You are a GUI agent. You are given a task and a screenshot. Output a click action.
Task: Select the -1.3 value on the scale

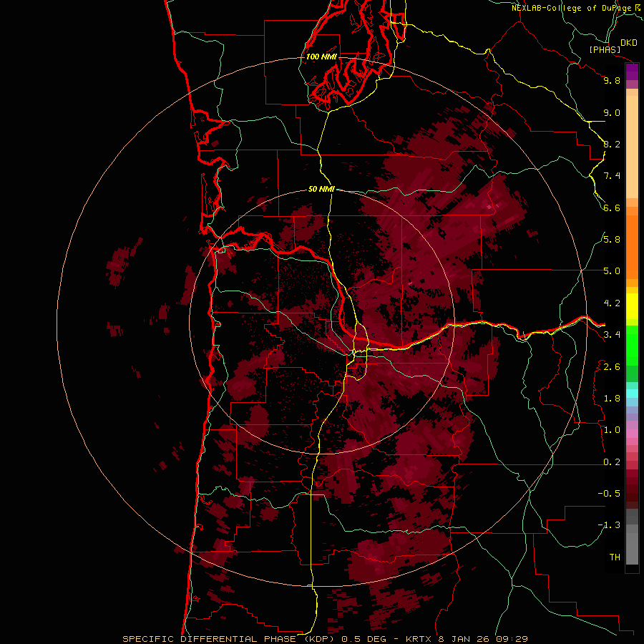coord(610,525)
